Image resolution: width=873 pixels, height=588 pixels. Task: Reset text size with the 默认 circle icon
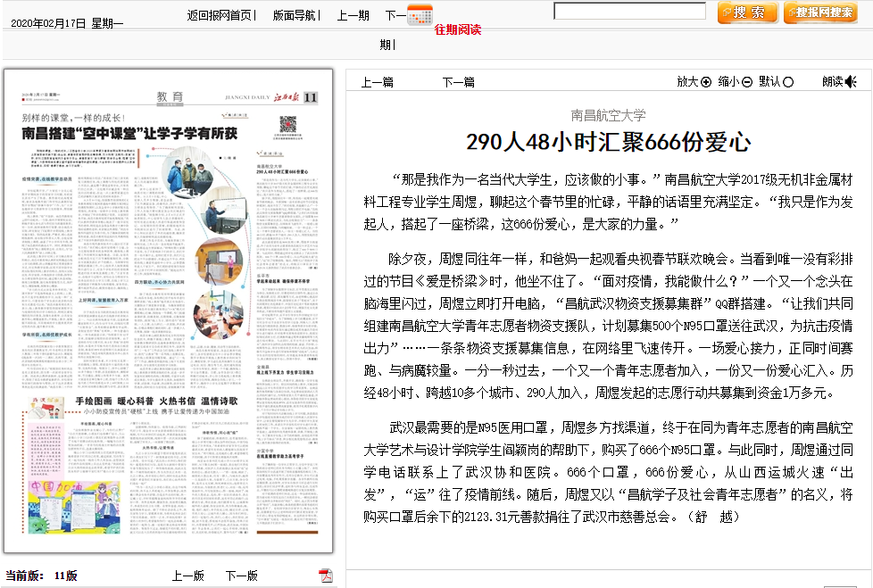point(787,82)
